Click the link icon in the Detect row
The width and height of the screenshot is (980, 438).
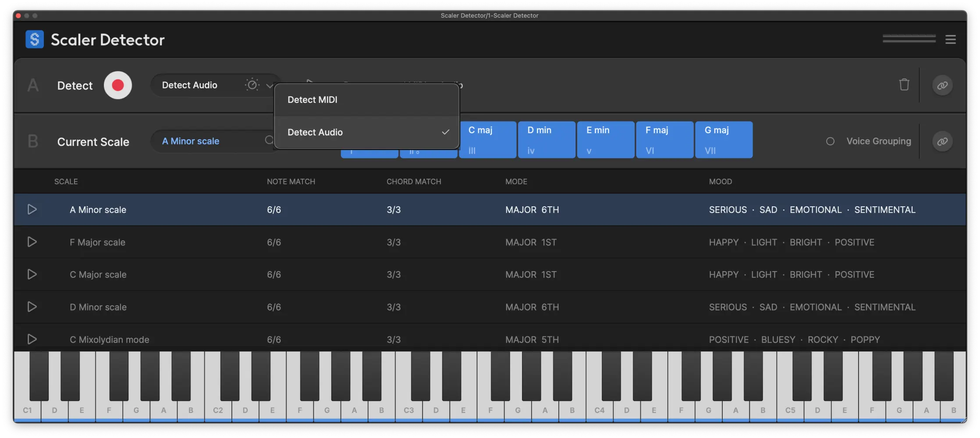(x=942, y=85)
